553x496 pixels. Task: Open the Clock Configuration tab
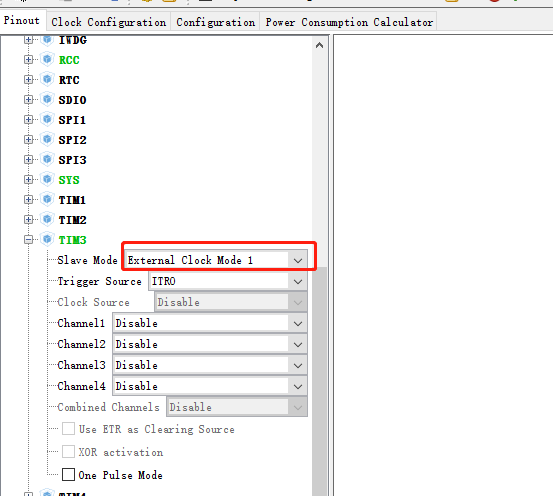pos(109,22)
